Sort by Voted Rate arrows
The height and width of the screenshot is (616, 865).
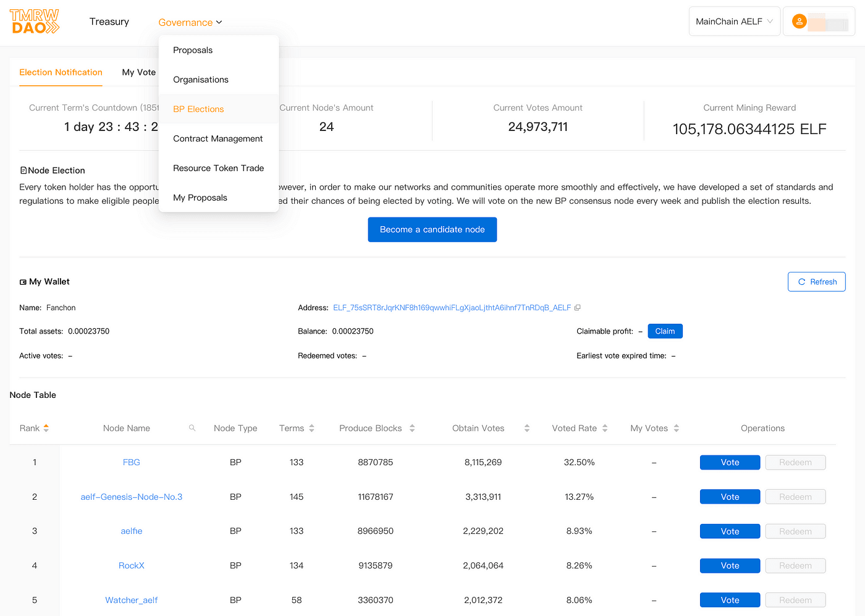click(605, 428)
